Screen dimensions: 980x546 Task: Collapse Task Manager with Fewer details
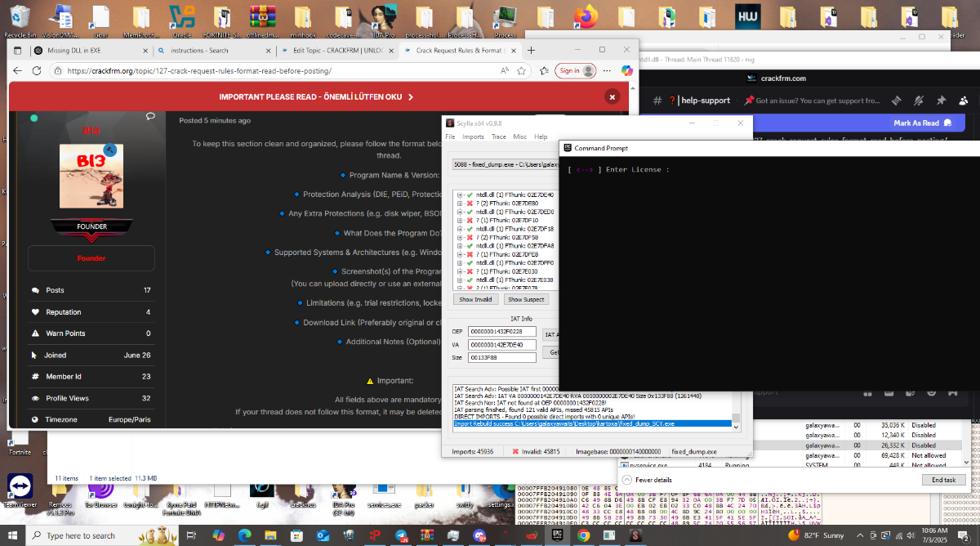click(652, 480)
